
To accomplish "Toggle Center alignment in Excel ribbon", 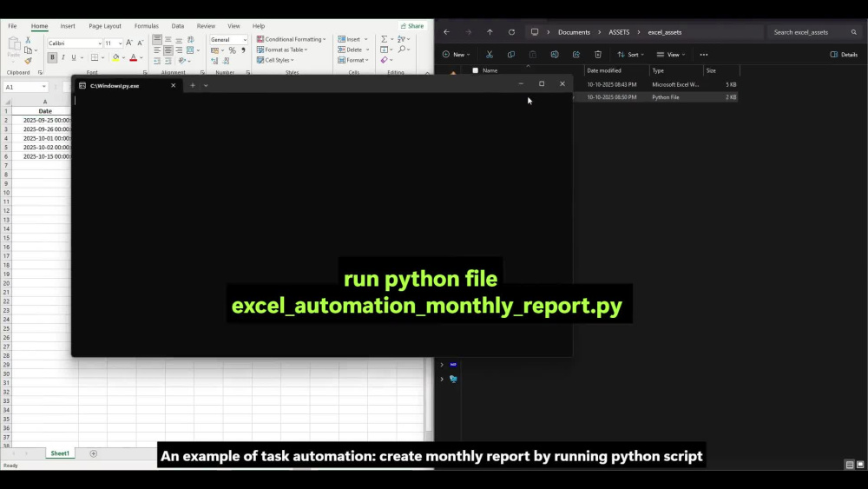I will pyautogui.click(x=168, y=50).
